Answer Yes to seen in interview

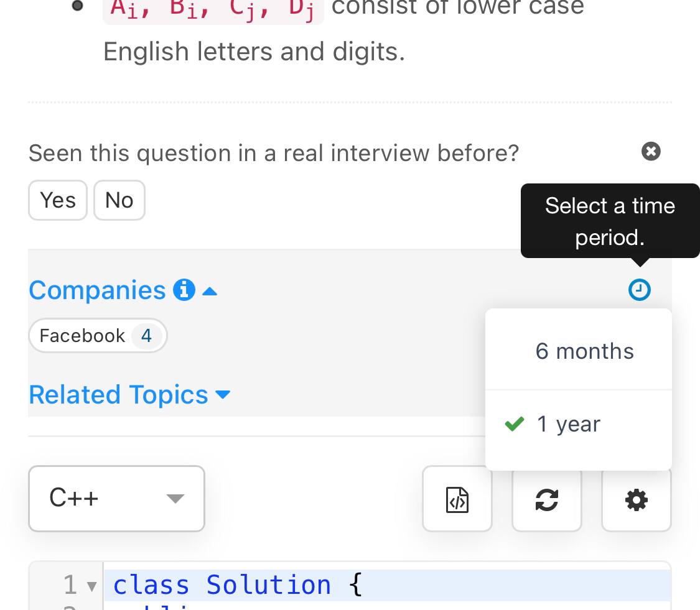(58, 200)
